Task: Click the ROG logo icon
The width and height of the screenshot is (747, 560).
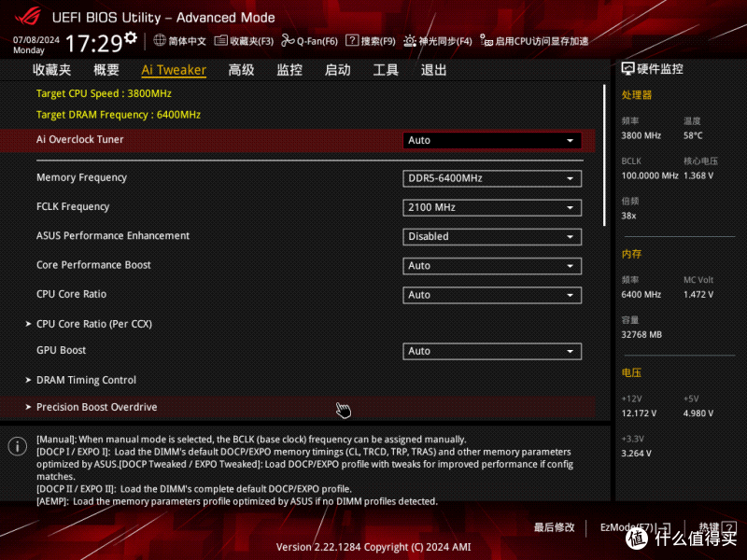Action: tap(28, 17)
